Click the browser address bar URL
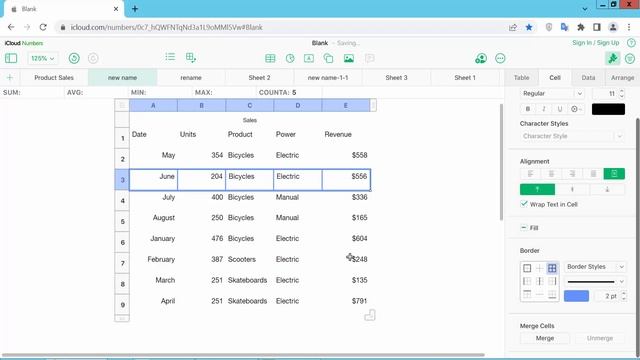 tap(167, 27)
